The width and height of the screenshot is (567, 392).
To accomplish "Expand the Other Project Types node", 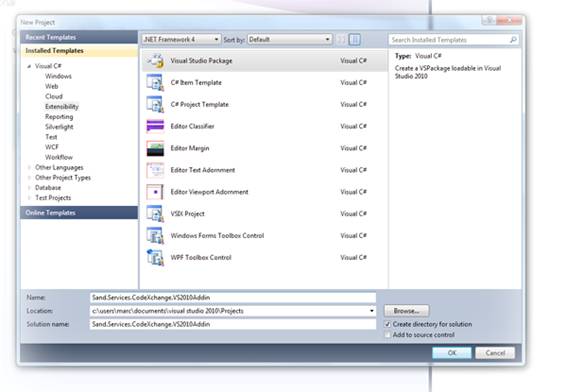I will pyautogui.click(x=29, y=178).
